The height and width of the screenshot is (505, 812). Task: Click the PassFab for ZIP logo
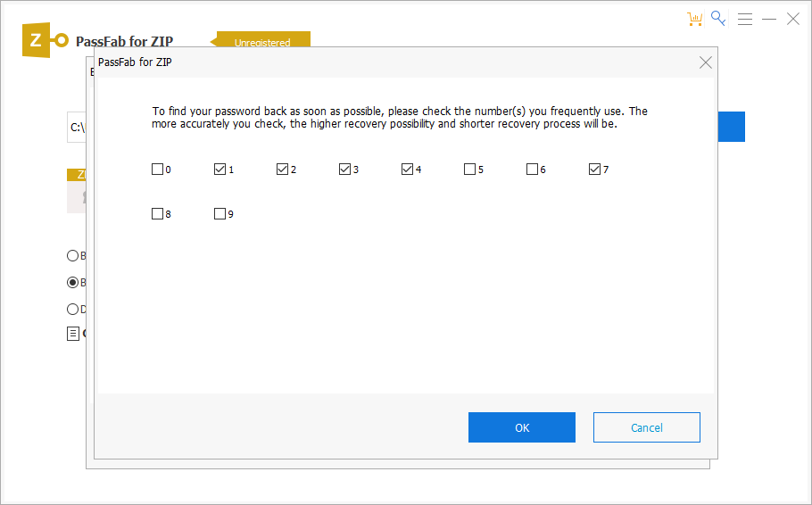coord(46,40)
